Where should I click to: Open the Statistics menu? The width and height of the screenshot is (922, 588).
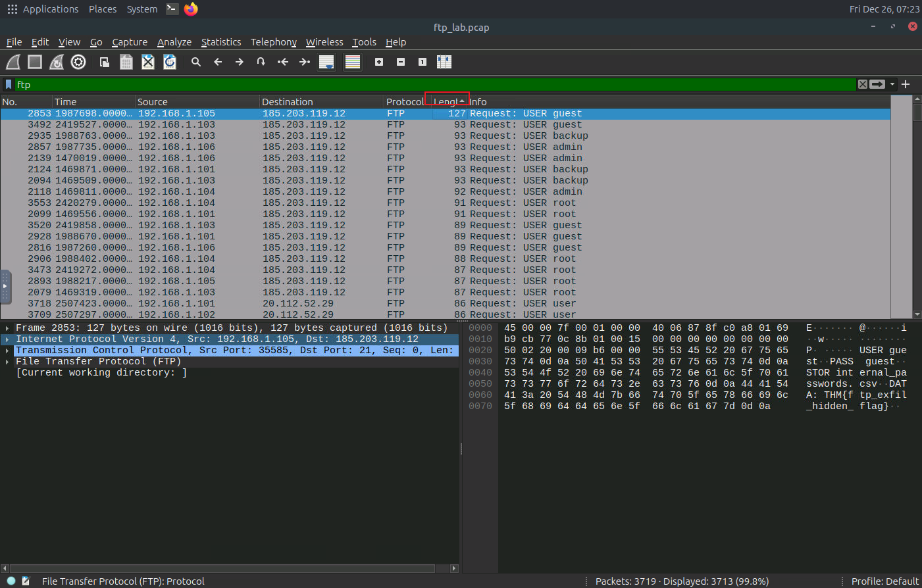tap(220, 42)
